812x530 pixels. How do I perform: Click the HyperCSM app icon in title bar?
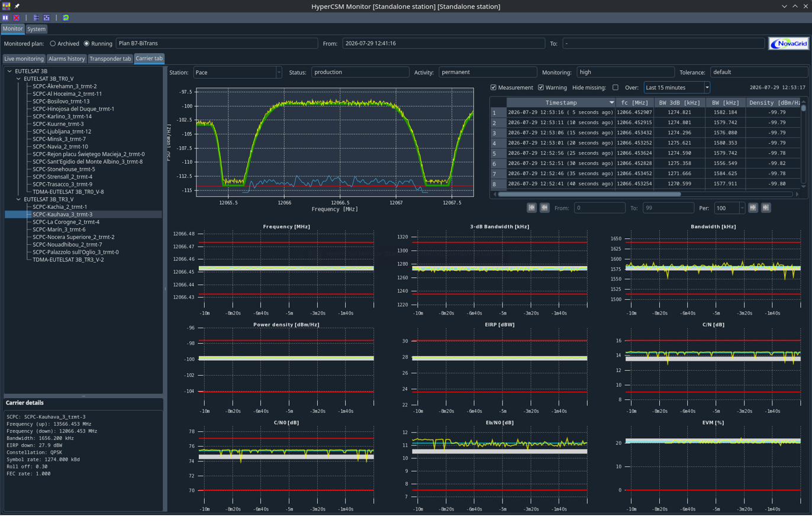click(x=6, y=6)
